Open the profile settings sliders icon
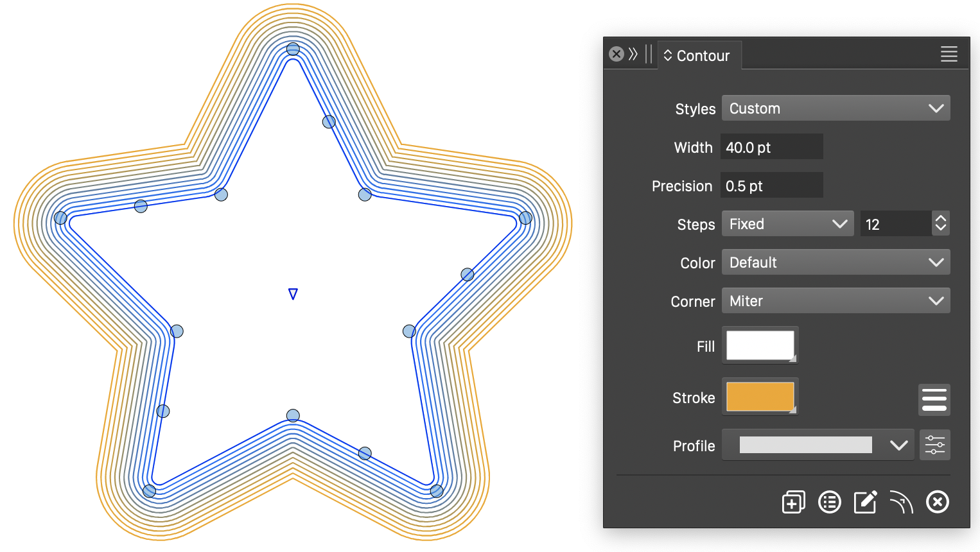The height and width of the screenshot is (552, 980). (x=934, y=445)
